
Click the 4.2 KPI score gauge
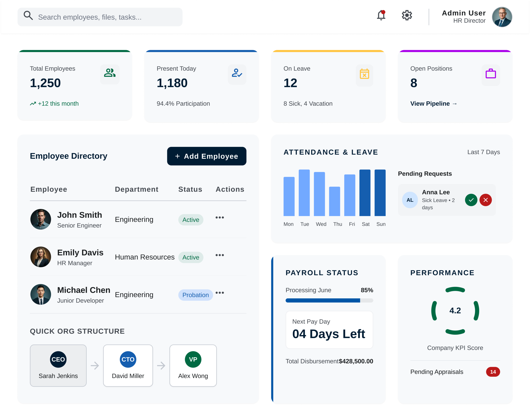point(455,311)
